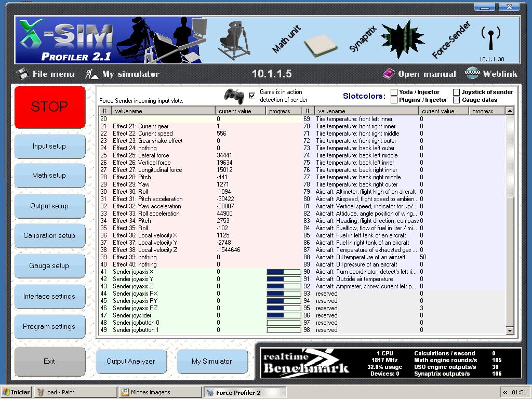
Task: Switch to load - Paint taskbar window
Action: pos(76,392)
